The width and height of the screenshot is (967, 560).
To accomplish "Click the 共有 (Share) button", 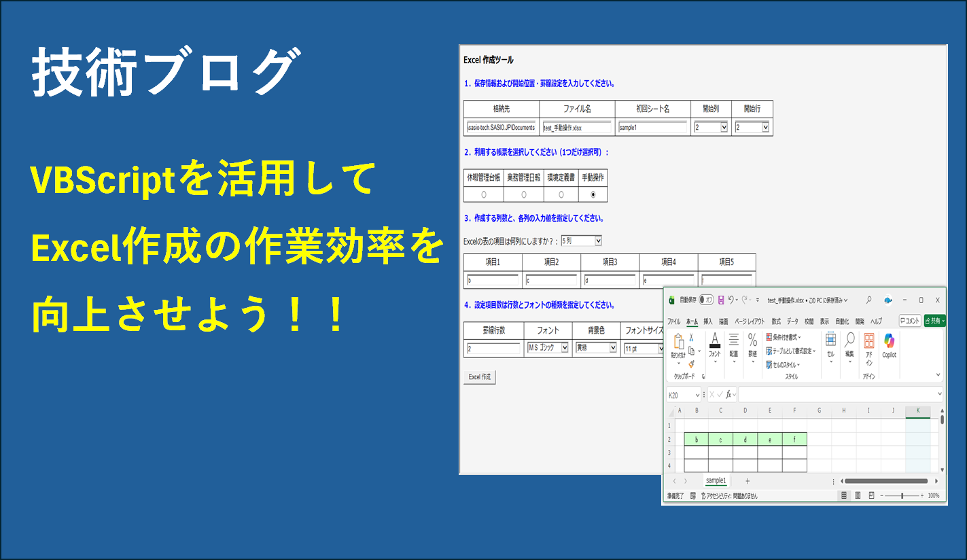I will point(934,321).
